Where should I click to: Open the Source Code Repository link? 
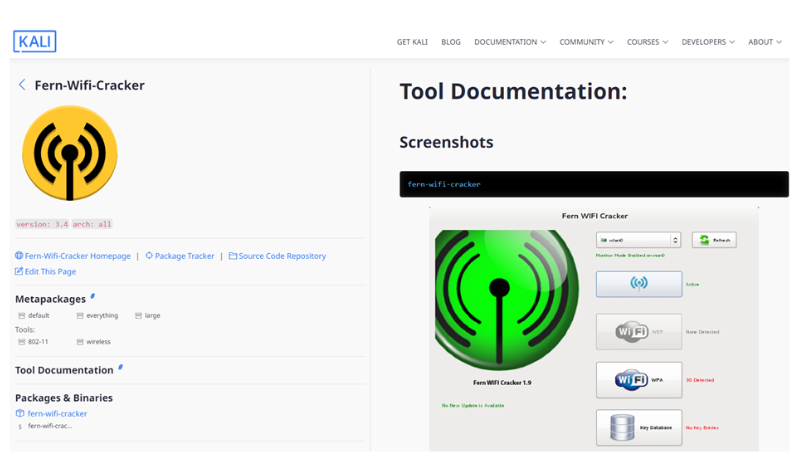[x=282, y=256]
